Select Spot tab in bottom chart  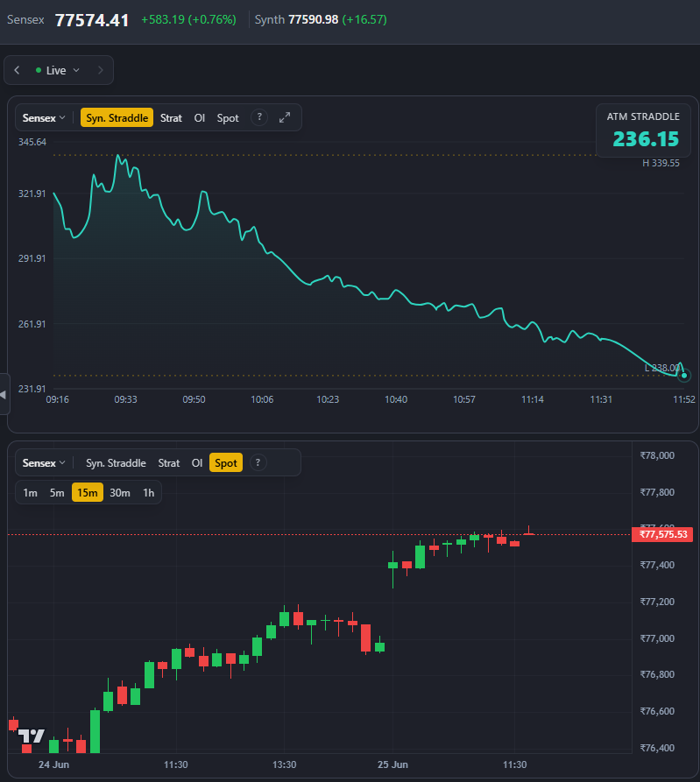[x=226, y=463]
